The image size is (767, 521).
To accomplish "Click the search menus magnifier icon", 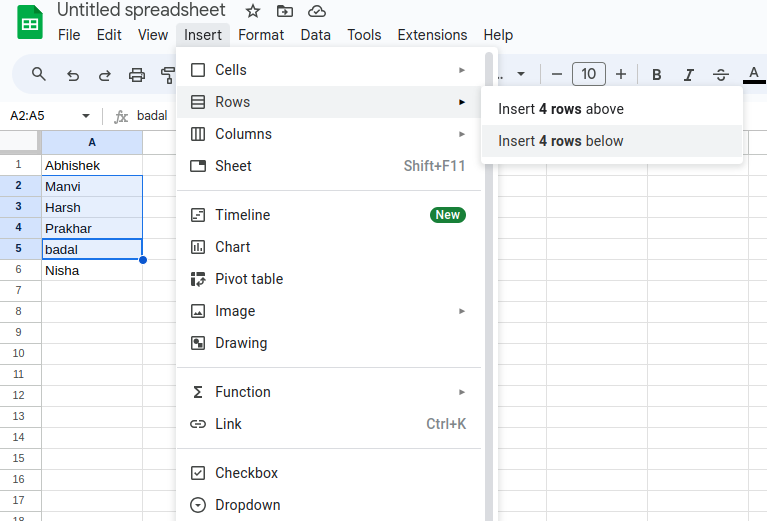I will tap(39, 74).
